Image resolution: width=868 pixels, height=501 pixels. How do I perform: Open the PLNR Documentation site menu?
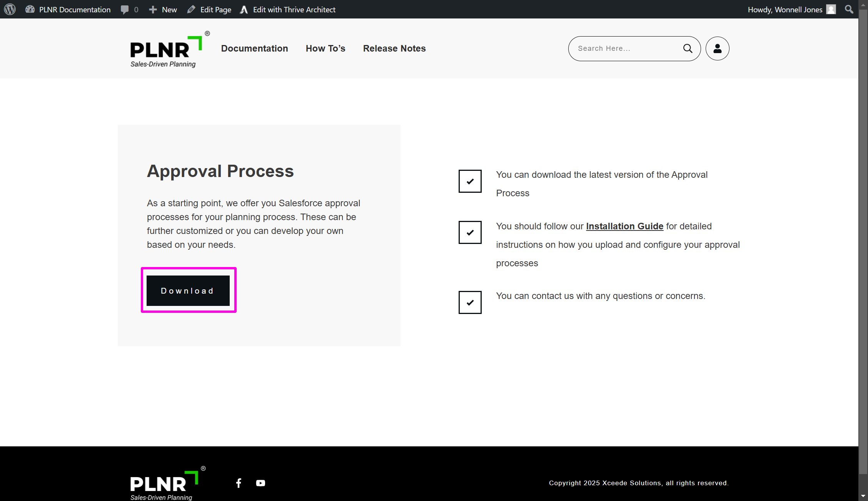(68, 10)
